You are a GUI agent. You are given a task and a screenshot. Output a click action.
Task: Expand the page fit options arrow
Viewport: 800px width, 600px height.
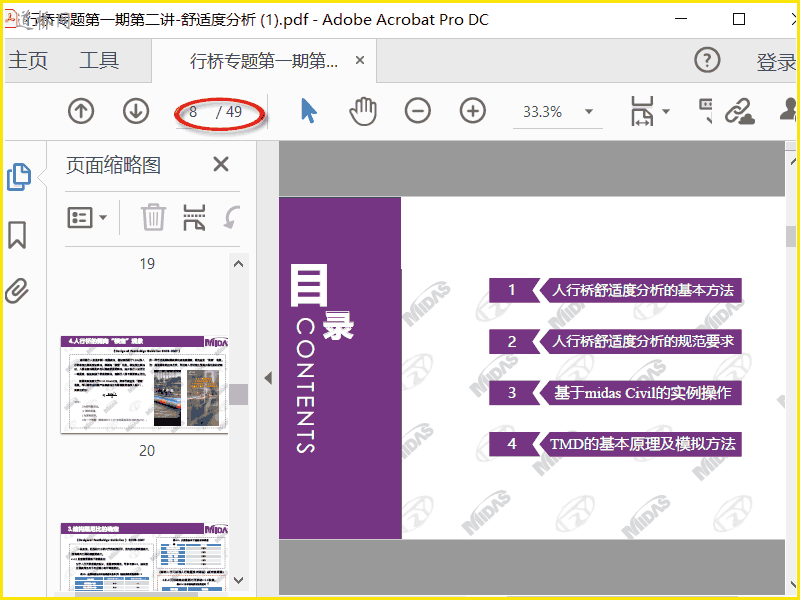[x=665, y=111]
